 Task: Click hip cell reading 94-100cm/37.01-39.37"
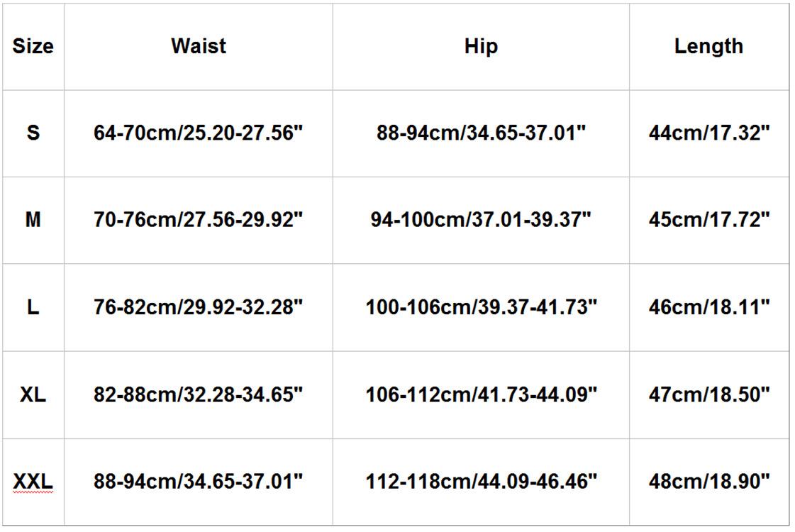(481, 220)
